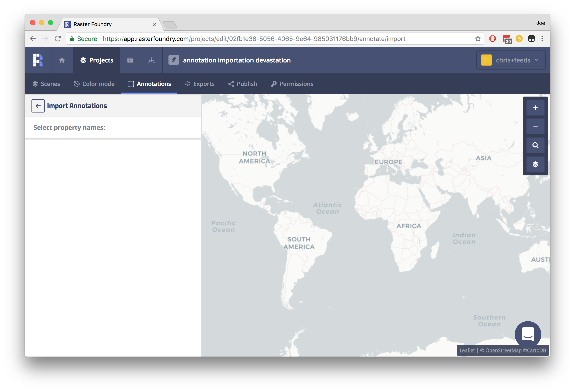The width and height of the screenshot is (575, 392).
Task: Open the imports tray icon in navbar
Action: click(x=130, y=60)
